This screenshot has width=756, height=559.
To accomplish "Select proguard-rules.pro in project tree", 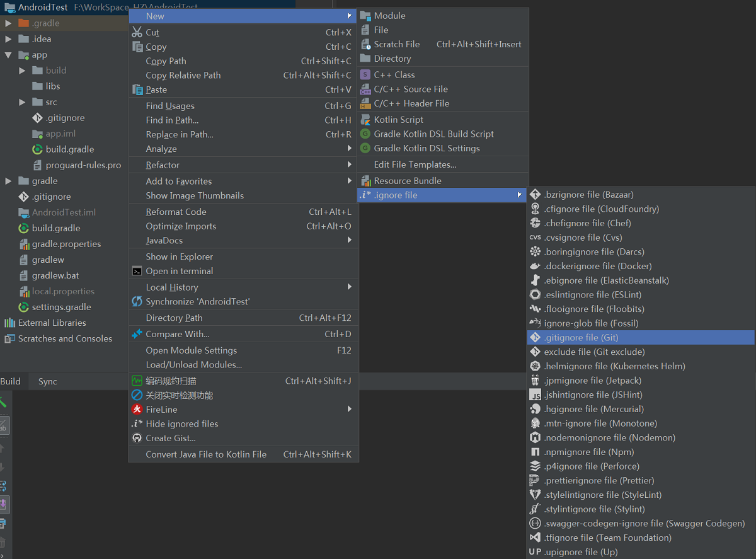I will (83, 165).
